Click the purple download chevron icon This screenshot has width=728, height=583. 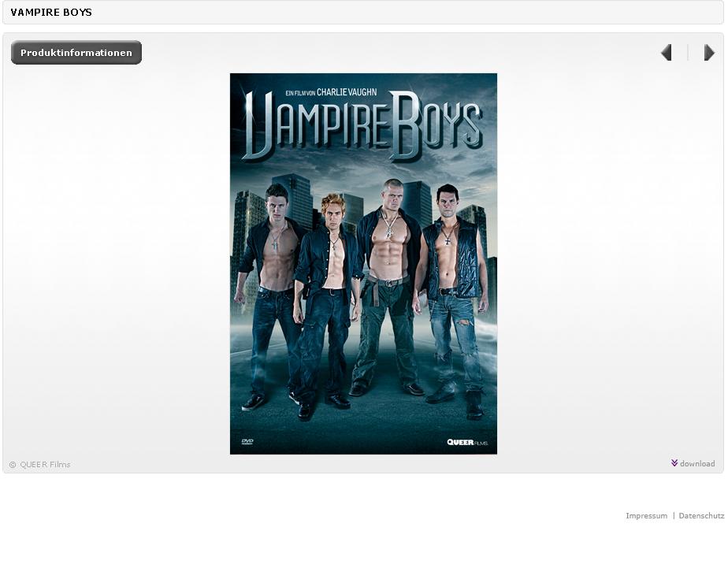coord(674,462)
